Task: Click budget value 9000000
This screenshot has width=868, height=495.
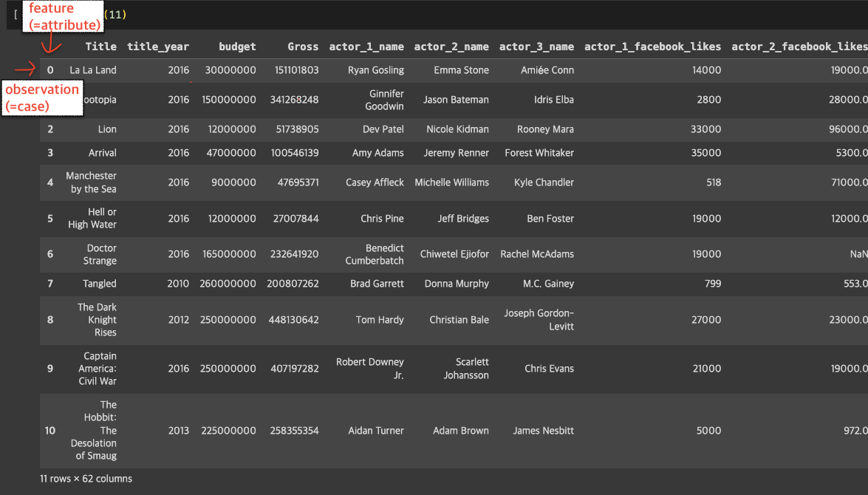Action: pyautogui.click(x=233, y=182)
